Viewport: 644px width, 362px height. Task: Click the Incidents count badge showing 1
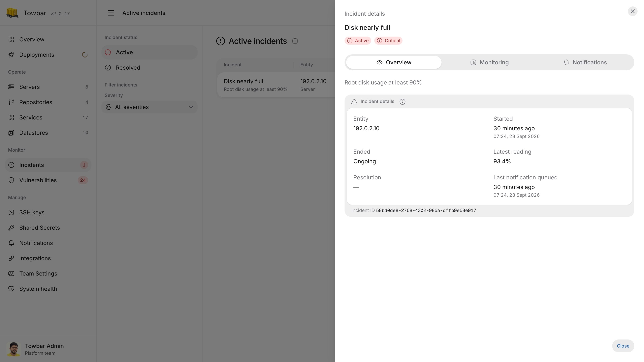pyautogui.click(x=84, y=165)
